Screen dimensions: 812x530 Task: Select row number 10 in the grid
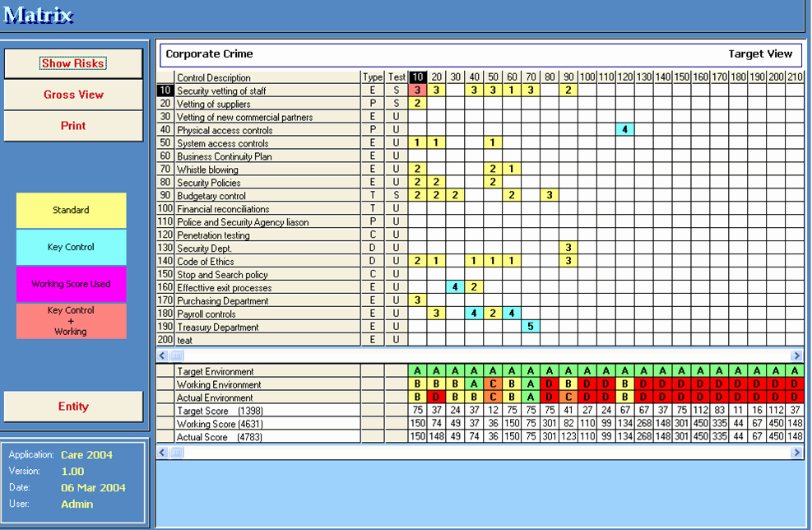click(x=165, y=91)
